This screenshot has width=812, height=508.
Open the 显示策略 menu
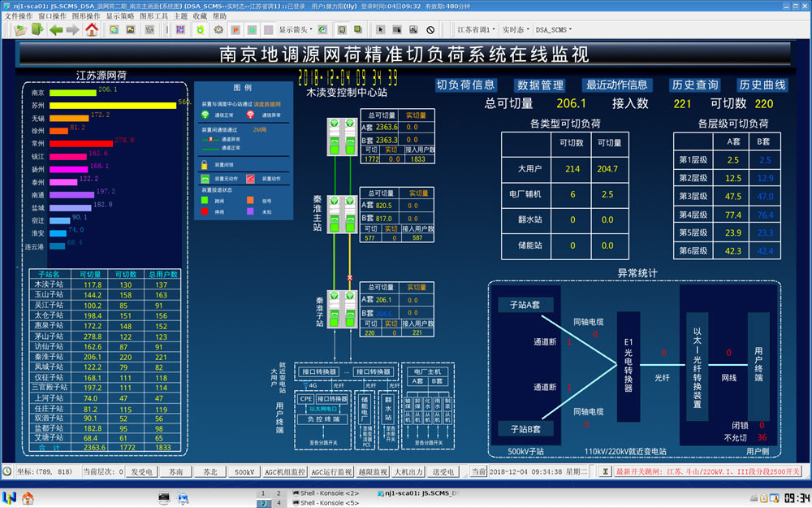pos(120,16)
